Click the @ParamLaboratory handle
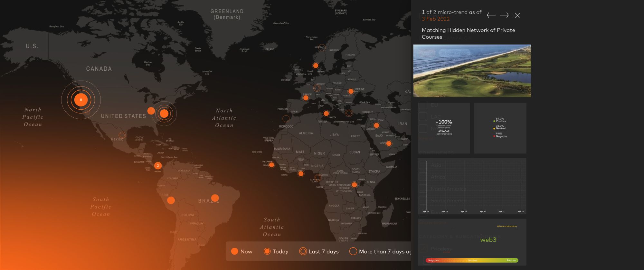Image resolution: width=644 pixels, height=270 pixels. pos(507,226)
